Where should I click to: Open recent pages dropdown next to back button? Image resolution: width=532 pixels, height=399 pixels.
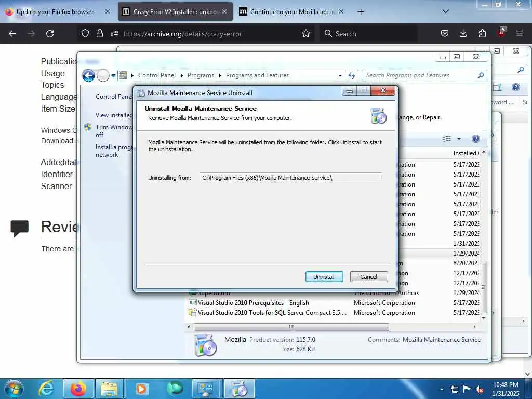tap(113, 76)
